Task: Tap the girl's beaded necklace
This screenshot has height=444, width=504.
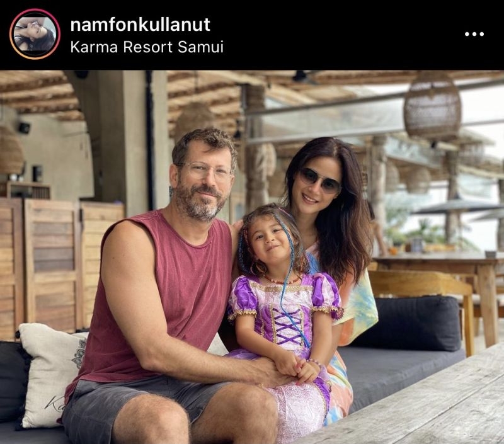Action: pyautogui.click(x=281, y=280)
